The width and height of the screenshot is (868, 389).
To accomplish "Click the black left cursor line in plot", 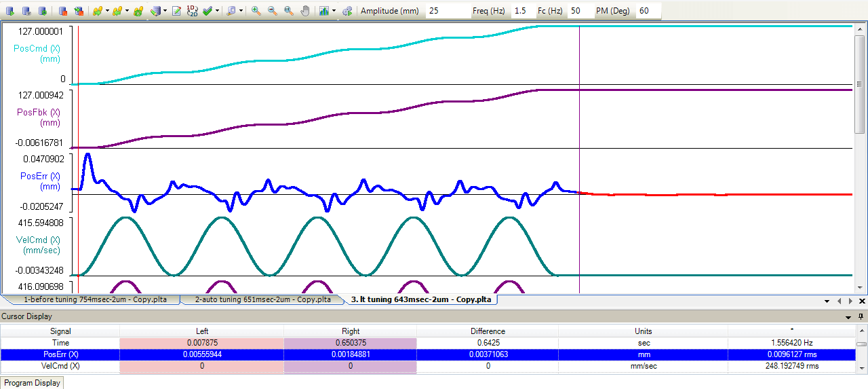I will (x=79, y=160).
